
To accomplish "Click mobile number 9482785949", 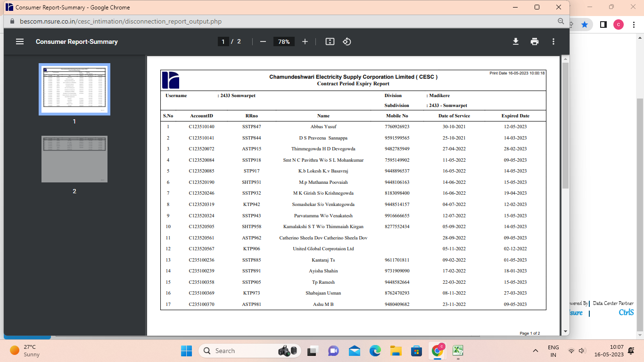I will click(x=397, y=149).
